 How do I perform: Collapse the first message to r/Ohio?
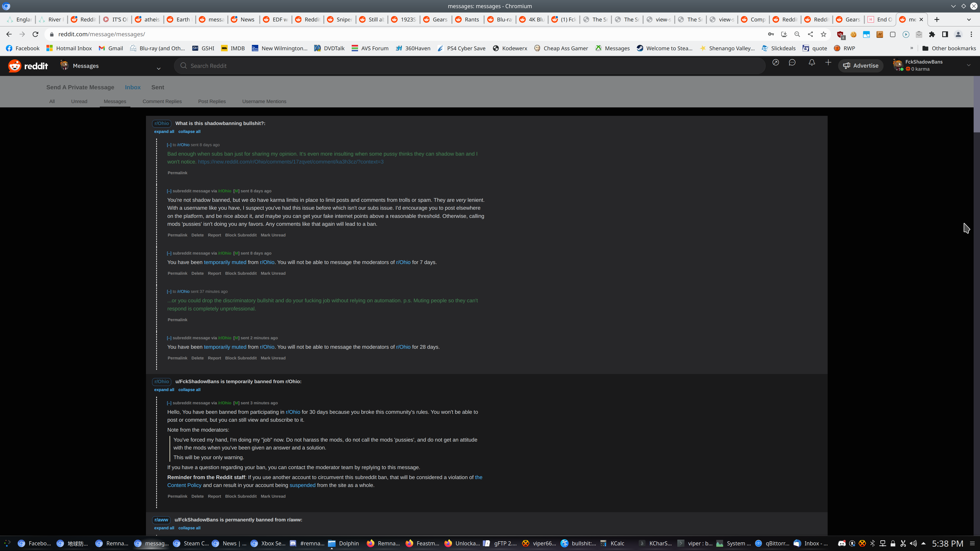pyautogui.click(x=169, y=145)
